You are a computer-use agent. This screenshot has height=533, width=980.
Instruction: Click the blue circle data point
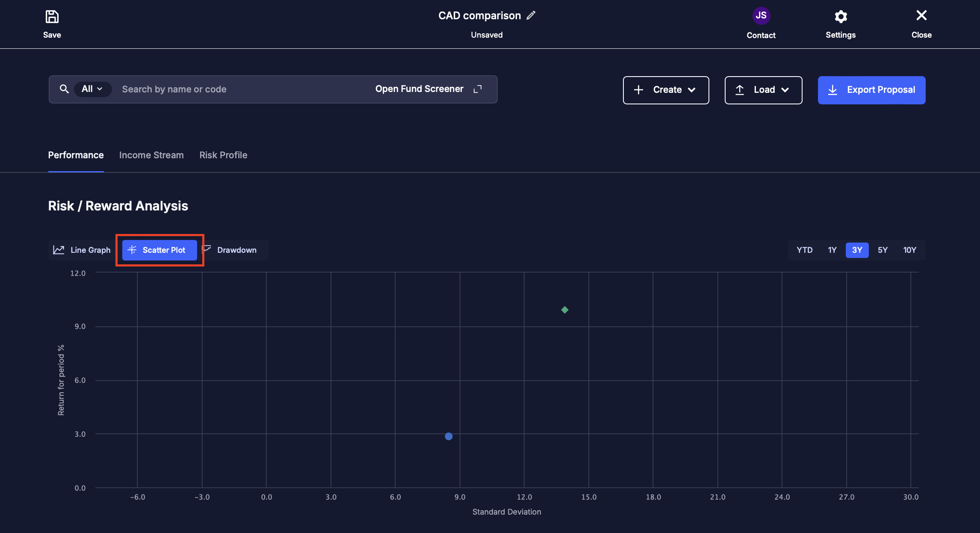click(x=449, y=436)
